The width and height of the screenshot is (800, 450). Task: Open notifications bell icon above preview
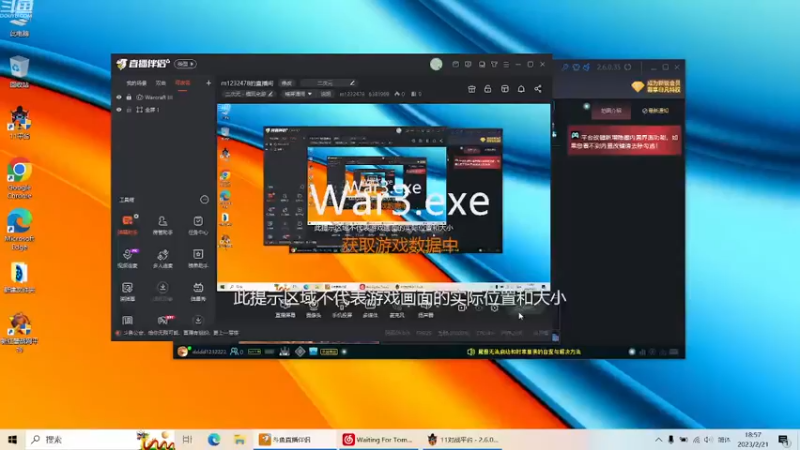click(521, 89)
